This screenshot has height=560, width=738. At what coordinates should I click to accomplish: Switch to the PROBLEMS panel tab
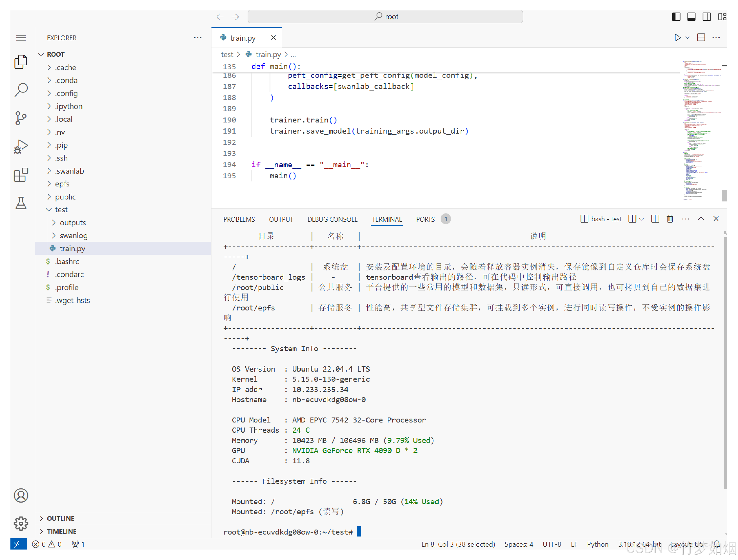tap(239, 219)
